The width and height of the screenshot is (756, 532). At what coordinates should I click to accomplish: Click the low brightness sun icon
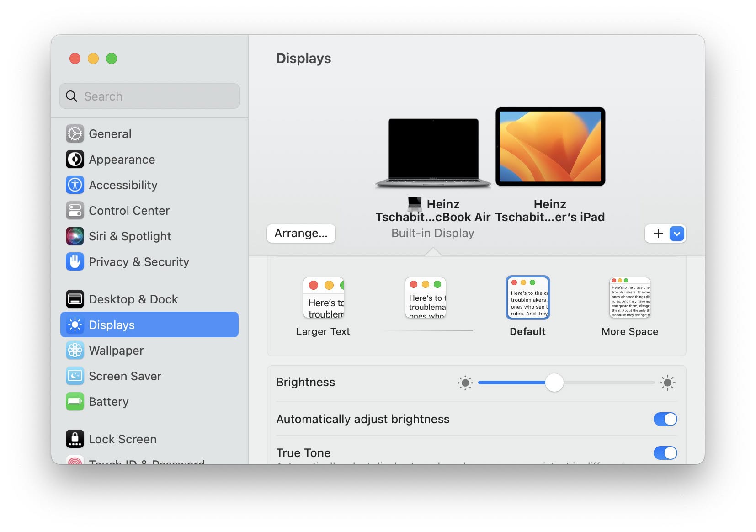point(465,383)
